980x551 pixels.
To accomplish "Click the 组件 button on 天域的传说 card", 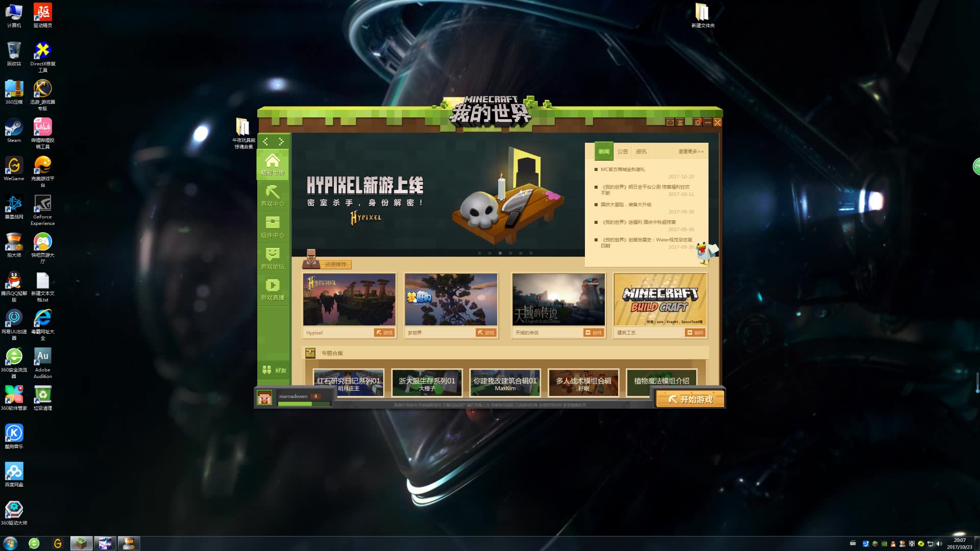I will [x=594, y=333].
